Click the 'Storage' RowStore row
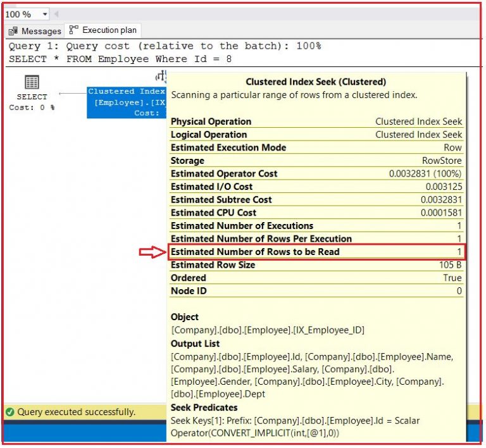Image resolution: width=486 pixels, height=448 pixels. [316, 161]
